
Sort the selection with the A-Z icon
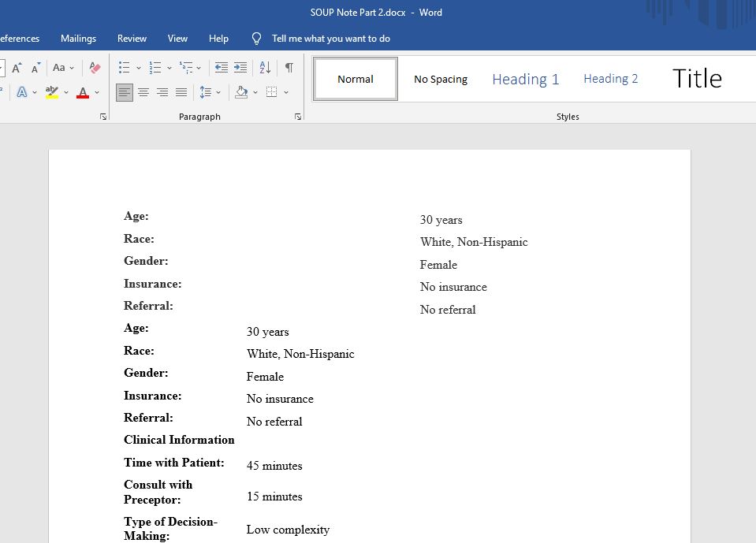tap(265, 68)
